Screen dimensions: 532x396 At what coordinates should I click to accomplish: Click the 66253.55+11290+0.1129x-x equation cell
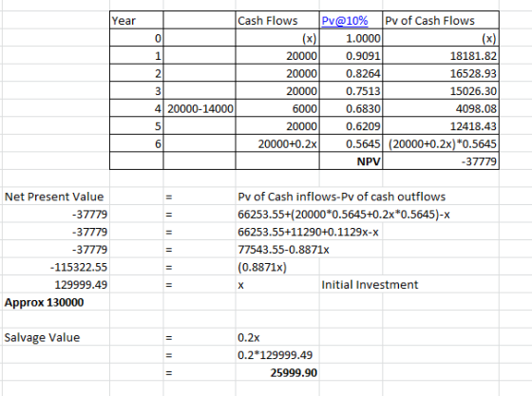(308, 232)
